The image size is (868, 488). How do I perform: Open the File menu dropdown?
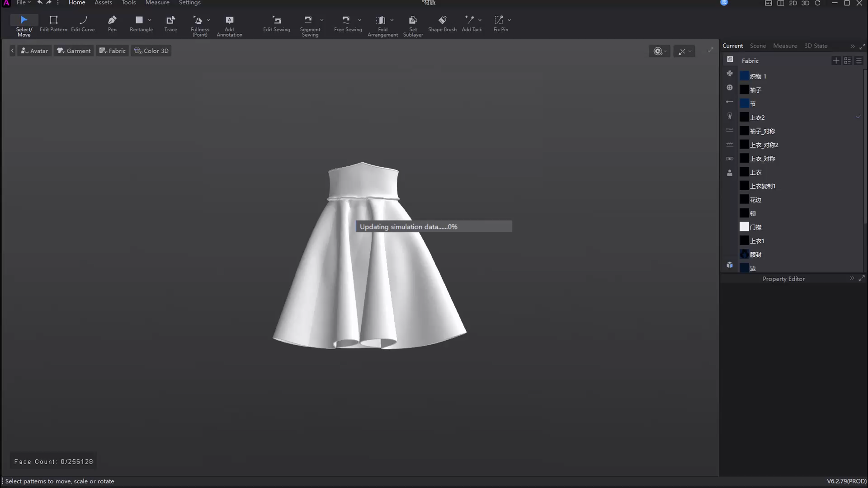[x=24, y=3]
